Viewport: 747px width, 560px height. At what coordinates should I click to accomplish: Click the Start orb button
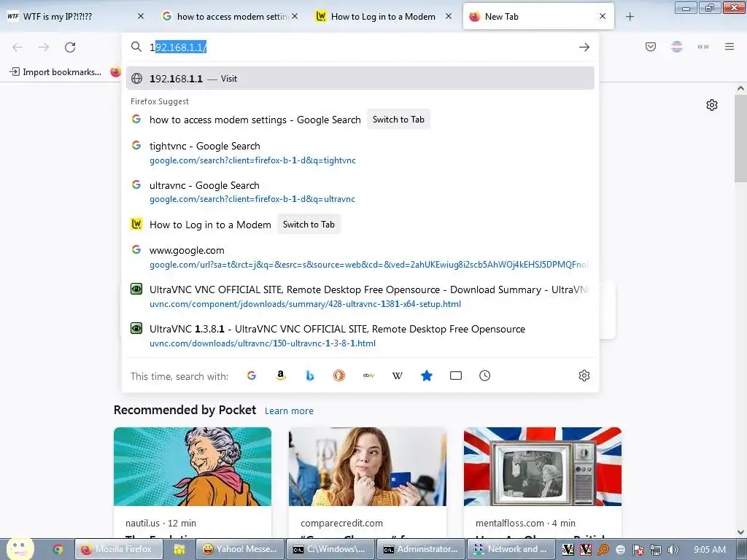[20, 548]
